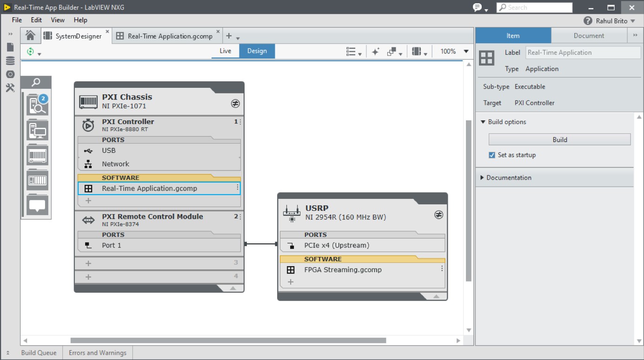Select the Item configuration tab
The height and width of the screenshot is (360, 644).
[x=513, y=35]
